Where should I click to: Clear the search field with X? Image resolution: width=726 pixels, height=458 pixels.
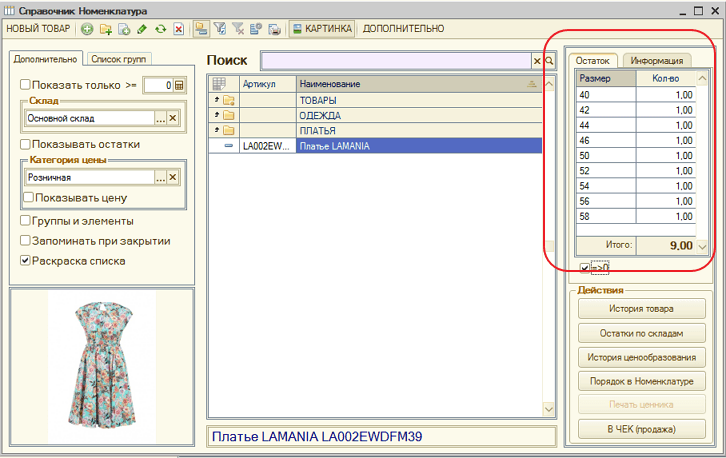[537, 61]
